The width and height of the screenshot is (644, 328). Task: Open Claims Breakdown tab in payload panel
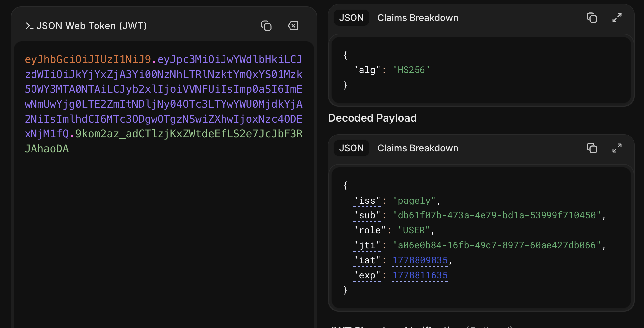[x=418, y=148]
